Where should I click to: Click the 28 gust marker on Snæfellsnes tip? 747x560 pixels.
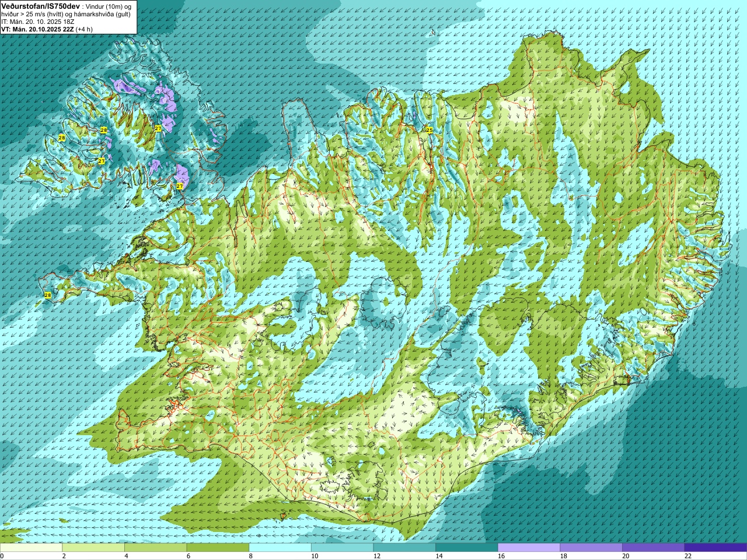[x=48, y=295]
